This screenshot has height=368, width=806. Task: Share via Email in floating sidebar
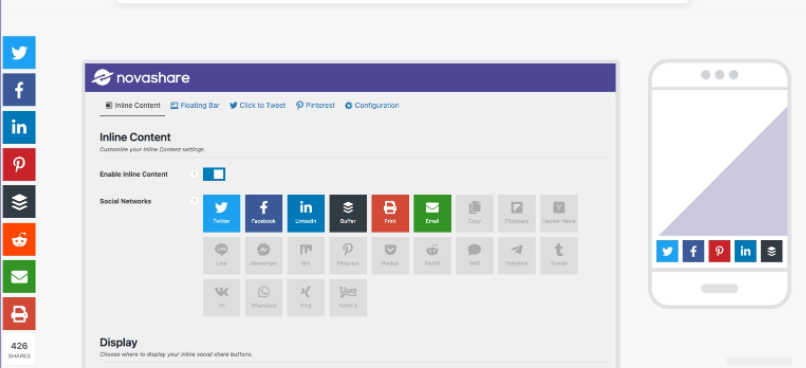tap(19, 277)
